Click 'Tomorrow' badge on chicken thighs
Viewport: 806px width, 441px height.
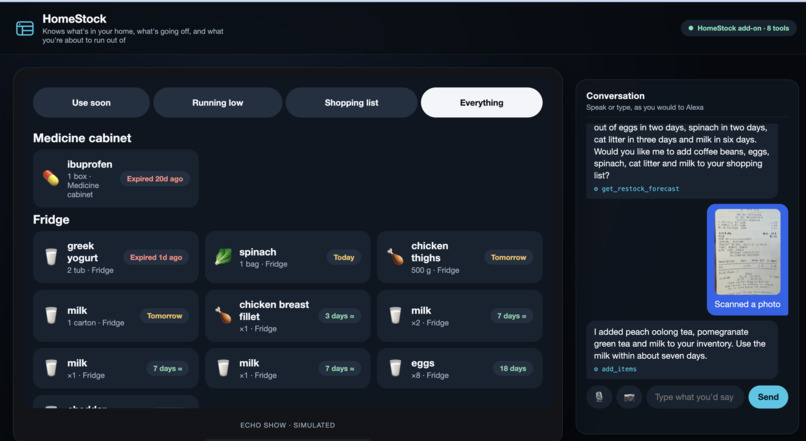[508, 257]
